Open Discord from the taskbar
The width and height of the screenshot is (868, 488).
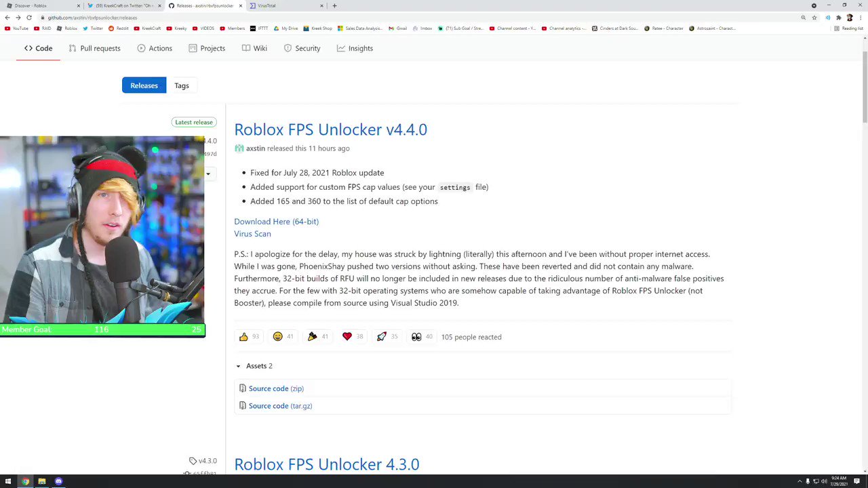click(58, 481)
